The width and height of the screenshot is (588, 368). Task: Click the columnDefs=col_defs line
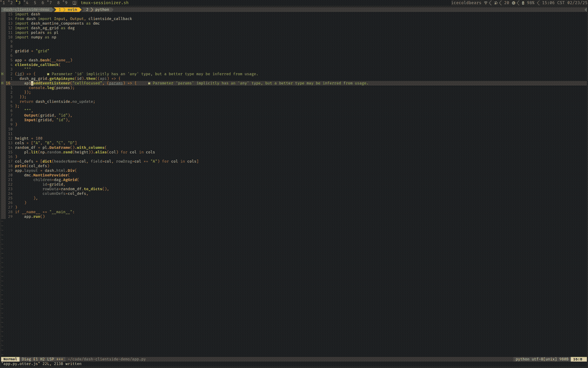(65, 193)
